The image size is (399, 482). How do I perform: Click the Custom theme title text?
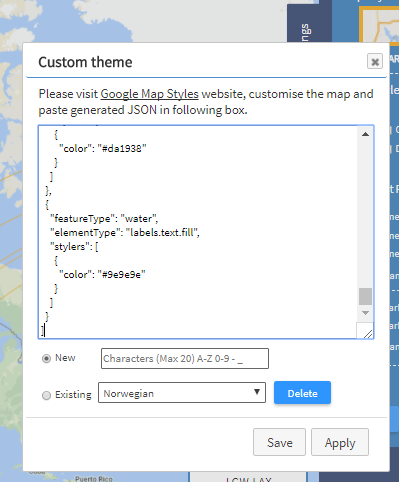click(85, 62)
